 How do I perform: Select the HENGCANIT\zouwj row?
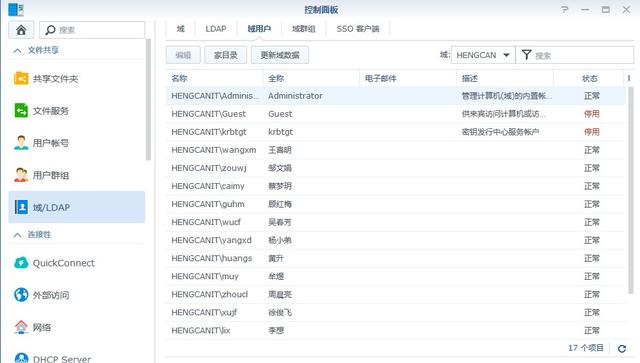coord(396,168)
